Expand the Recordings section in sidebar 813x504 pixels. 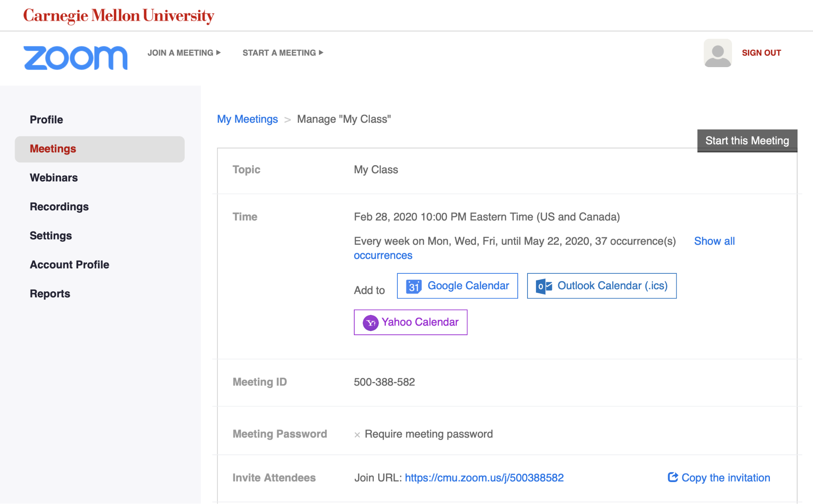pyautogui.click(x=59, y=207)
